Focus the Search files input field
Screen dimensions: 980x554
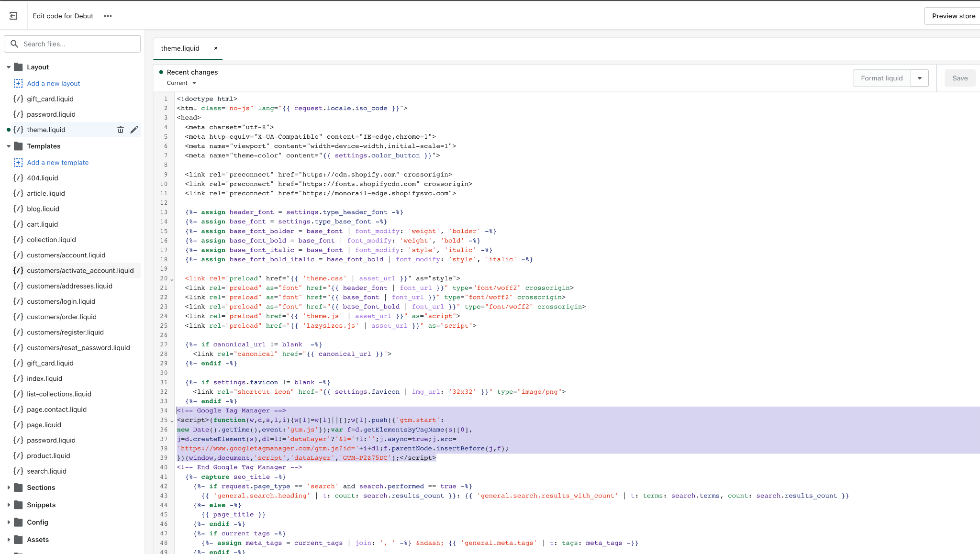(x=72, y=44)
